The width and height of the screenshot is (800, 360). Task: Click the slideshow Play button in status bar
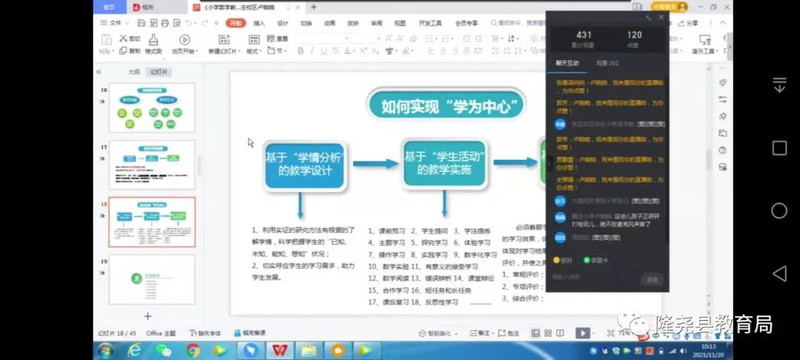(583, 333)
